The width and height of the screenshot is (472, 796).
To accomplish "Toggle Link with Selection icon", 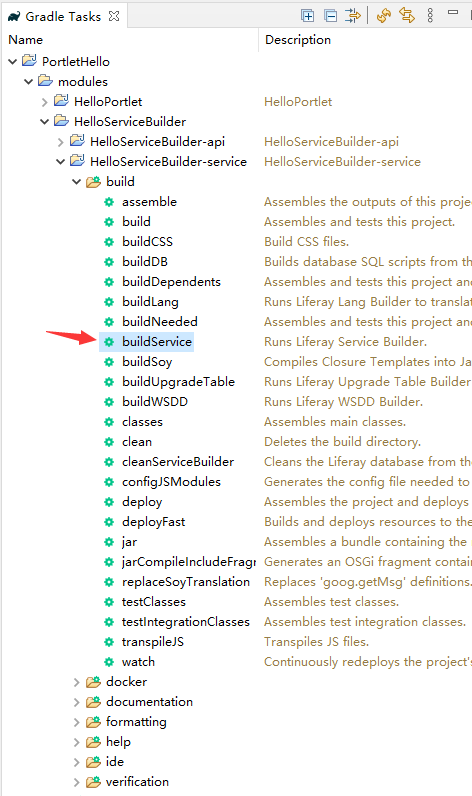I will coord(407,16).
